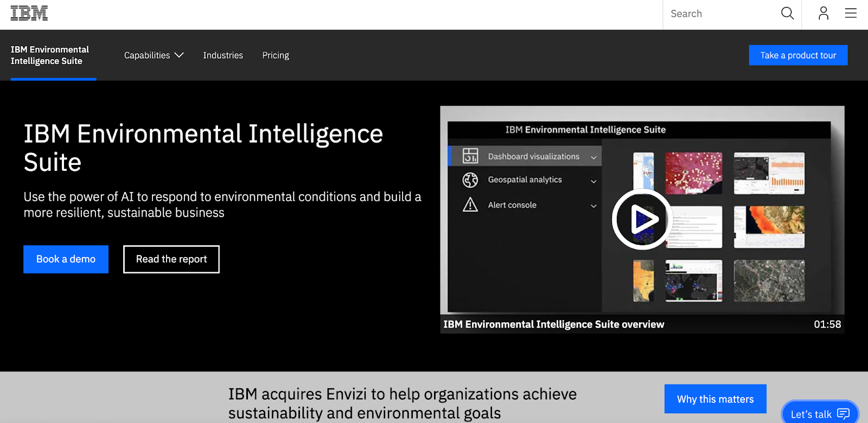868x423 pixels.
Task: Click the orange bar chart dashboard thumbnail
Action: coord(769,173)
